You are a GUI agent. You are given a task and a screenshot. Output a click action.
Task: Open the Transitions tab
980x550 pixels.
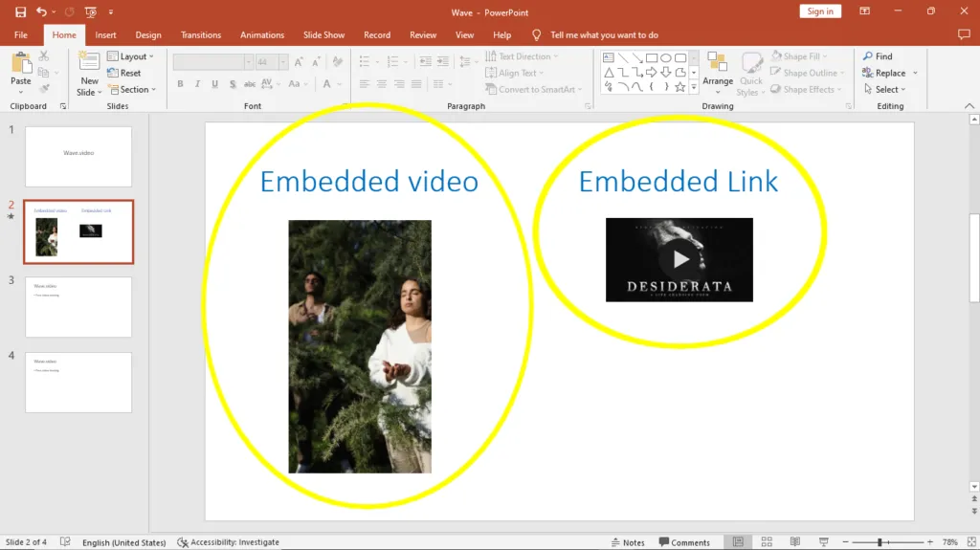[x=201, y=35]
